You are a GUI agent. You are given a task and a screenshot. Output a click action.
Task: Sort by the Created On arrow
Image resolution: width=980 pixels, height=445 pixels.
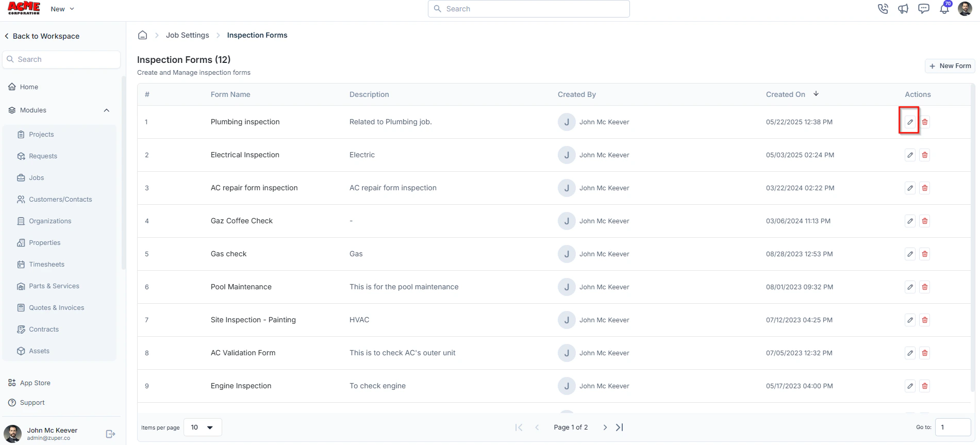pyautogui.click(x=816, y=94)
